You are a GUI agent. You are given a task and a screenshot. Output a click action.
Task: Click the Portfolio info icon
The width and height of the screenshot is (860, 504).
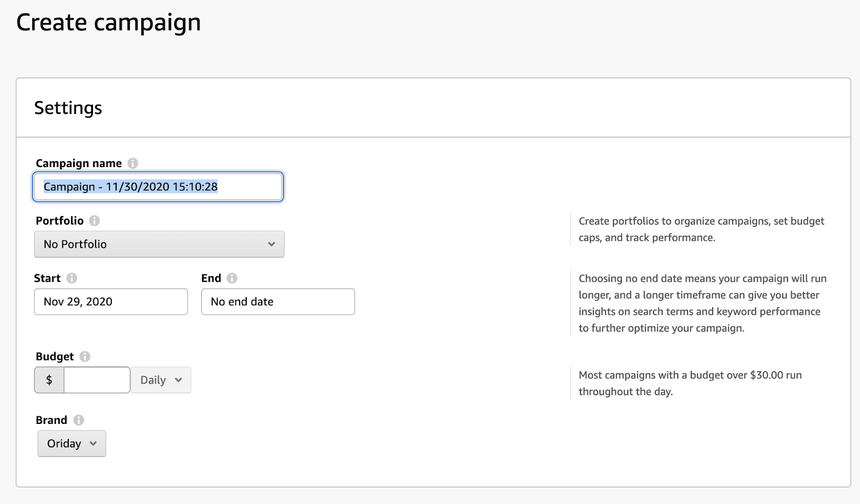(95, 221)
